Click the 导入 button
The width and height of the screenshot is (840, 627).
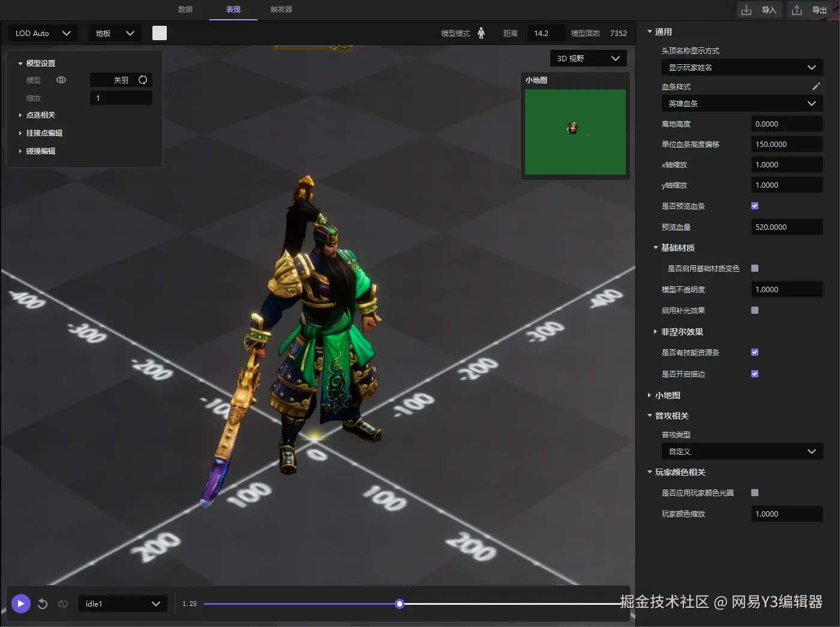(x=760, y=10)
